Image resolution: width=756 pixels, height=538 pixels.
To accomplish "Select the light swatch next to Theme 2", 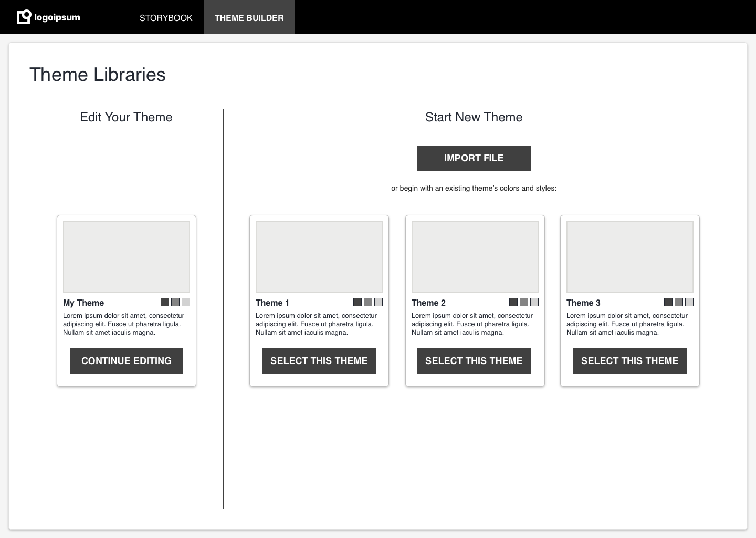I will pyautogui.click(x=534, y=302).
